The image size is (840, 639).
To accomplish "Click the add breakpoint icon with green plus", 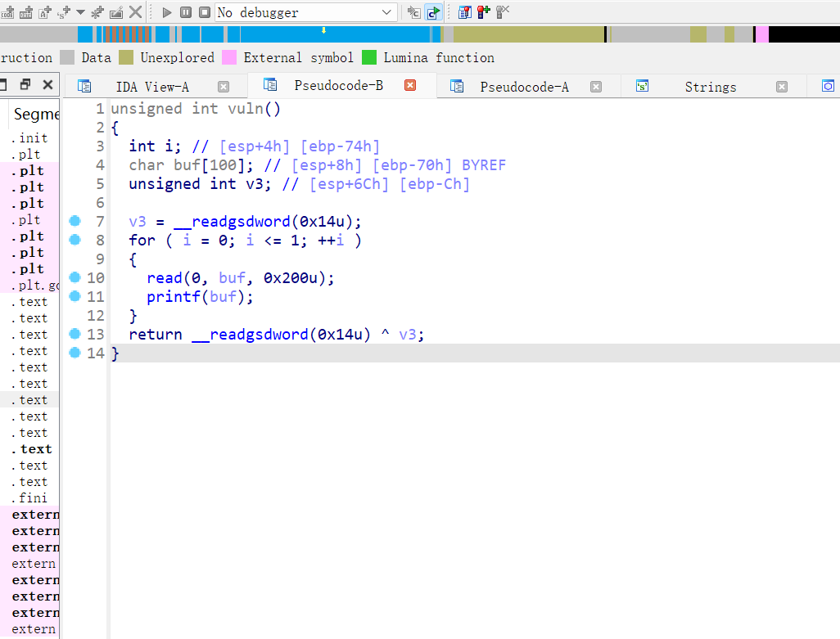I will point(483,12).
